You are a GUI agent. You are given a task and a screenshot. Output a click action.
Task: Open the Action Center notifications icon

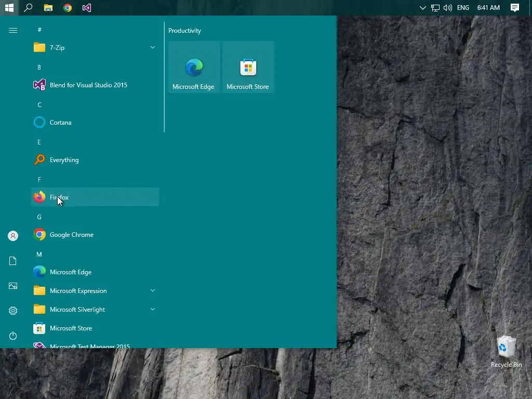click(515, 7)
